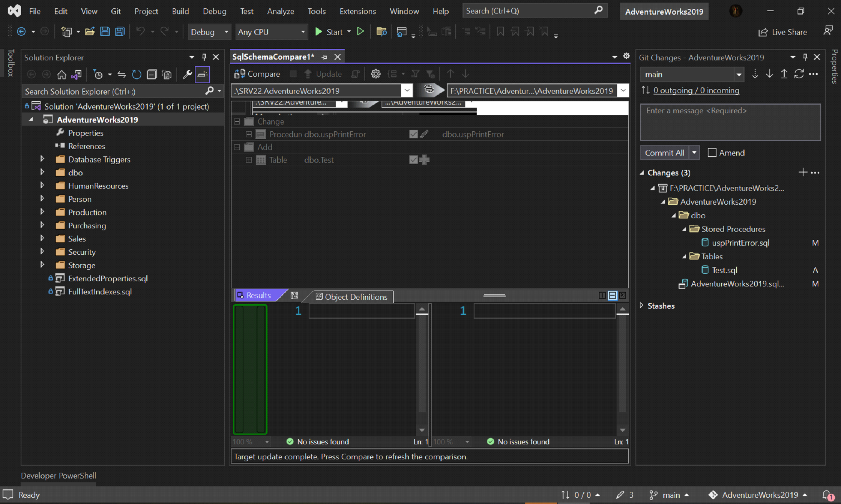Enable the Amend checkbox

[712, 153]
